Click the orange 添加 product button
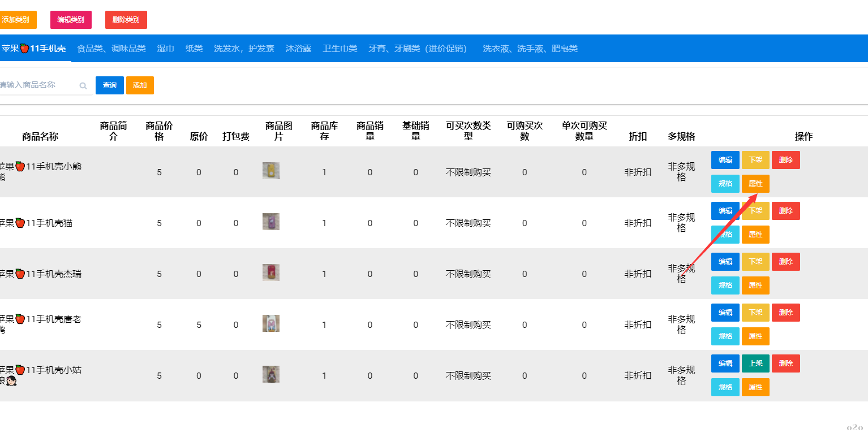 click(x=140, y=85)
